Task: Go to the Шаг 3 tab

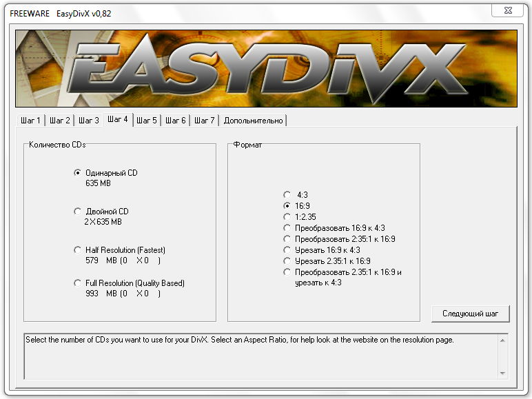Action: (x=89, y=121)
